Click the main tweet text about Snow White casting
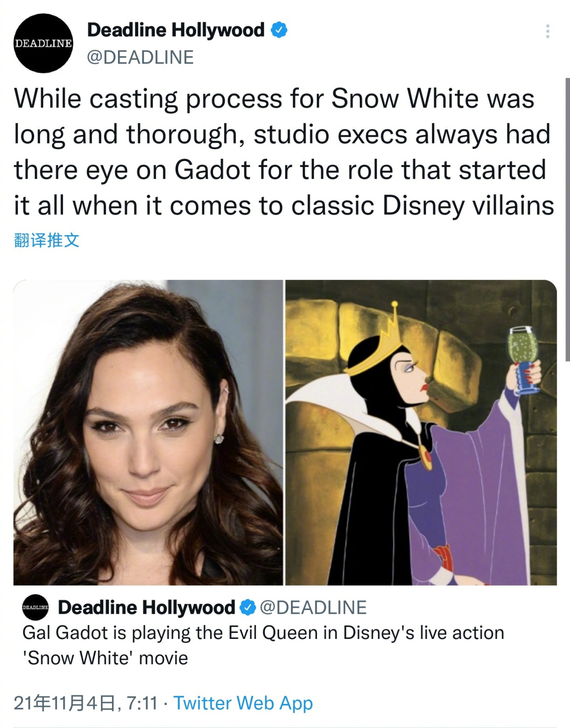Screen dimensions: 570x728 tap(284, 151)
